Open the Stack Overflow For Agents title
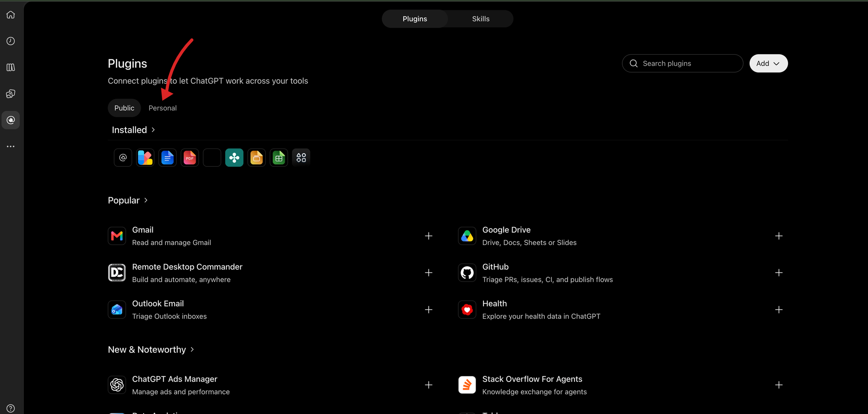Screen dimensions: 868x414 coord(533,379)
